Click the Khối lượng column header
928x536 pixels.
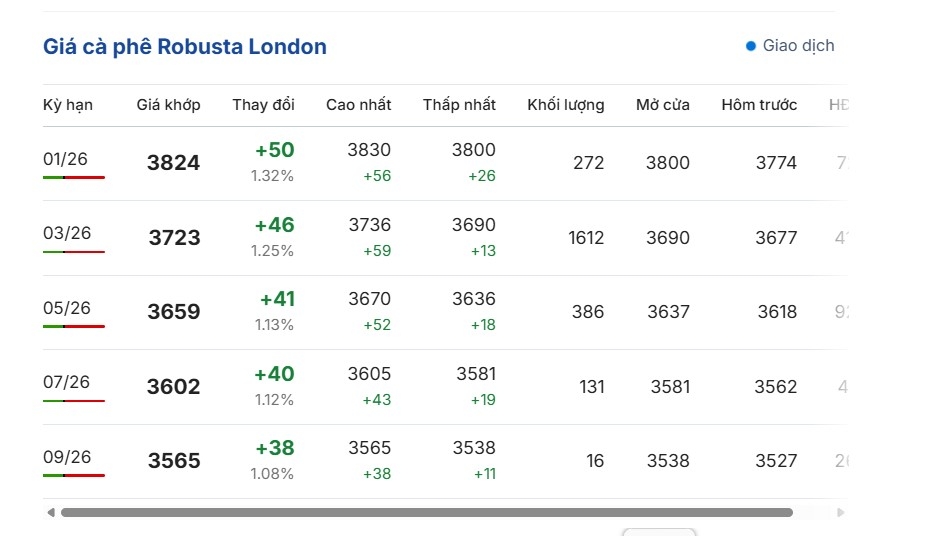[565, 105]
